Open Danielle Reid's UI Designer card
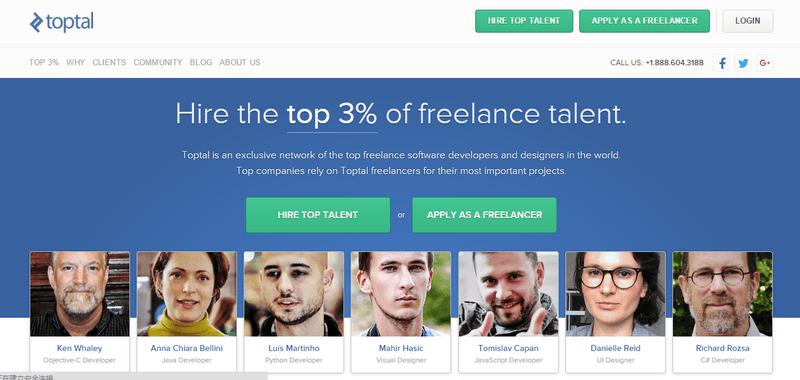800x380 pixels. pos(615,312)
